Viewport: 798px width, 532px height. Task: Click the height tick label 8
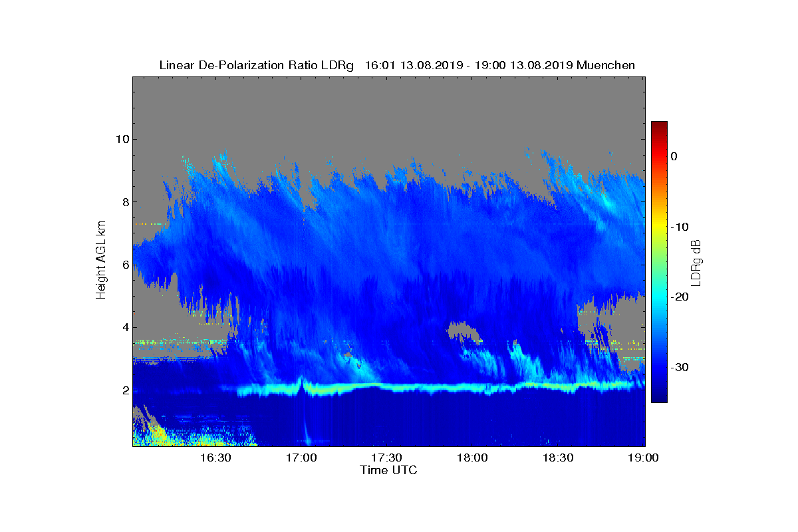(x=124, y=202)
